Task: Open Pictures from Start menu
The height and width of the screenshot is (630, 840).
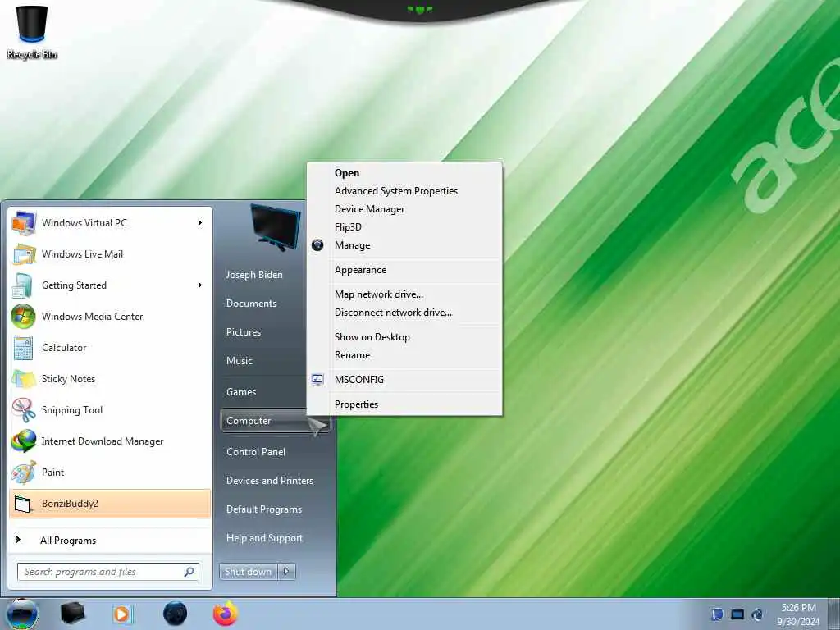Action: point(243,332)
